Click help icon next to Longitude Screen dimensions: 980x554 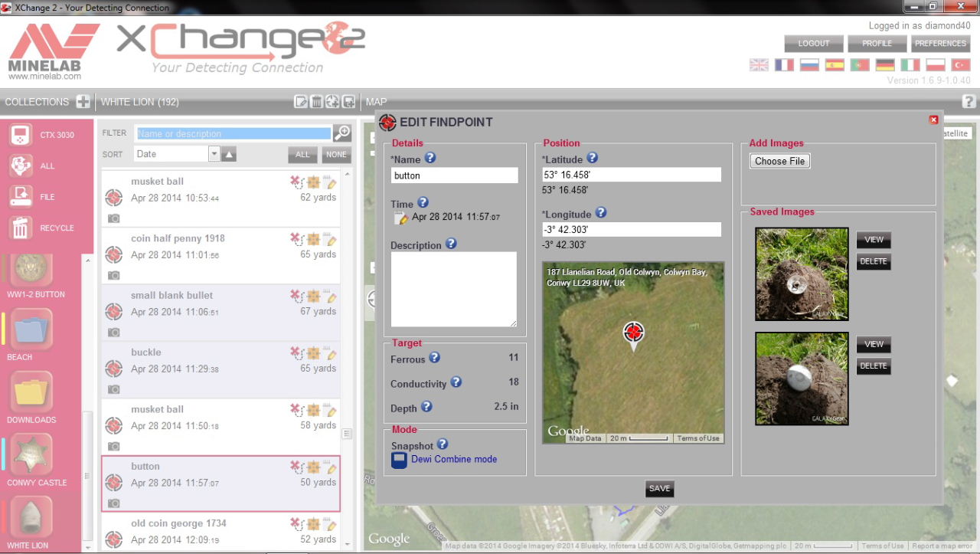click(x=601, y=213)
